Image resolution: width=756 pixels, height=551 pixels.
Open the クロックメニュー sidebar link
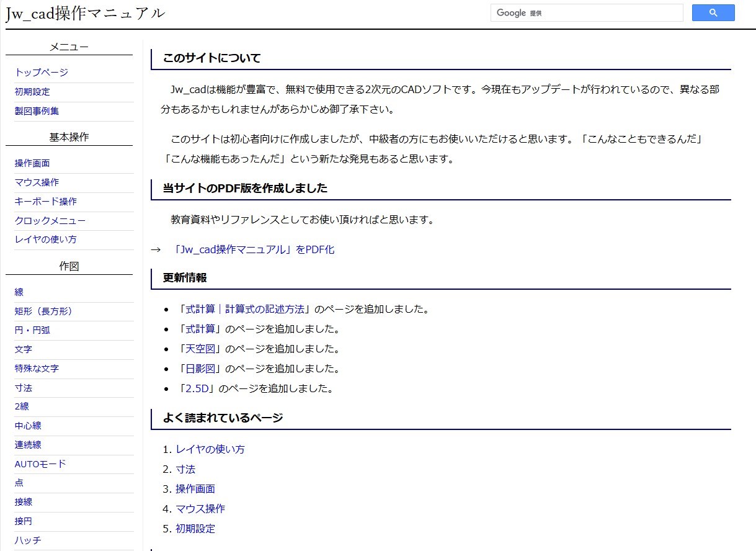coord(50,221)
